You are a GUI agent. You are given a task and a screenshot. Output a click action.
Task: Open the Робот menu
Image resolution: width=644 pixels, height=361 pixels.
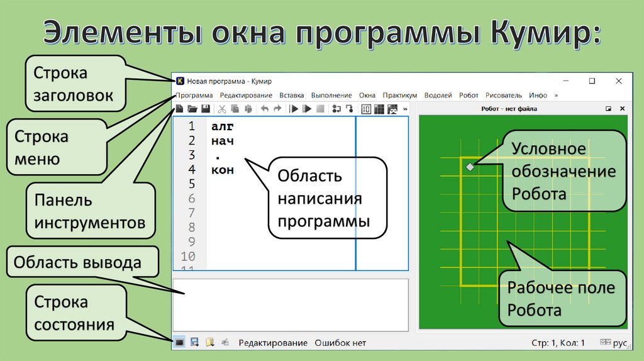click(469, 95)
